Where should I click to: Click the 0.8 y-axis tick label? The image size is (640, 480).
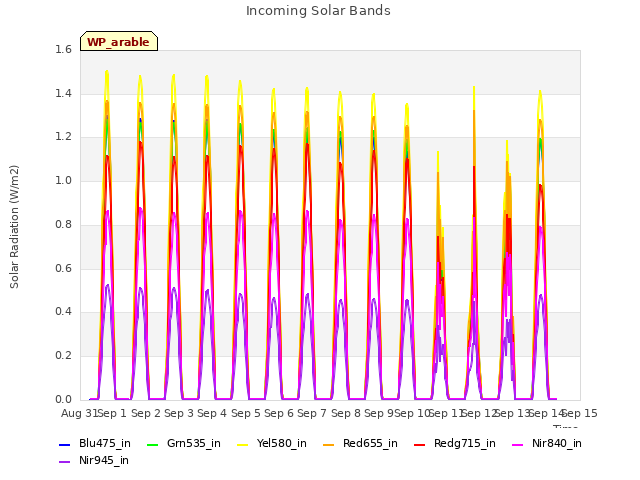[x=63, y=224]
